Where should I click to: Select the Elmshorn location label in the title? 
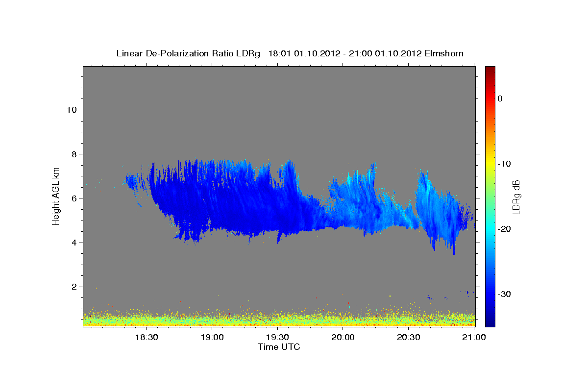[443, 53]
